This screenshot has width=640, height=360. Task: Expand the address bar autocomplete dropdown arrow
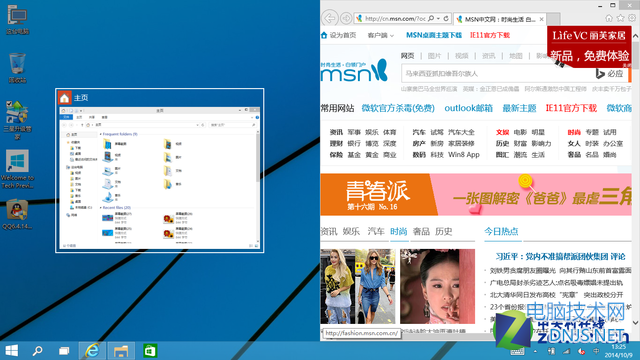(x=438, y=18)
